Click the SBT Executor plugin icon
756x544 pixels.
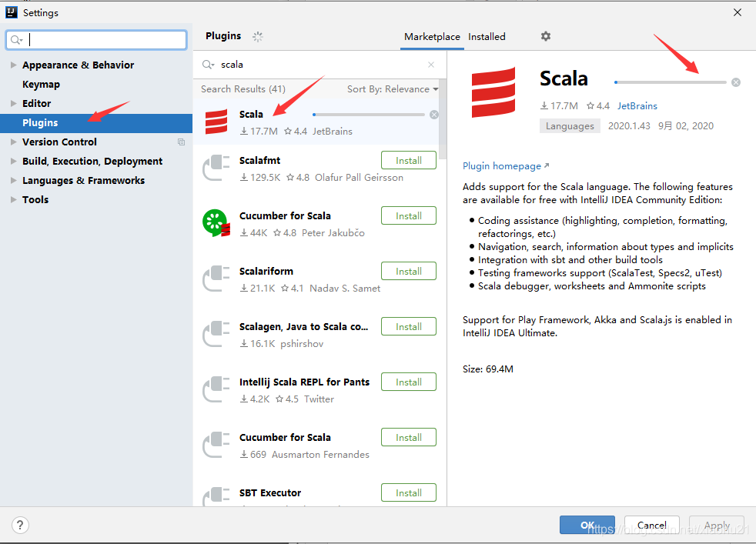pos(216,496)
